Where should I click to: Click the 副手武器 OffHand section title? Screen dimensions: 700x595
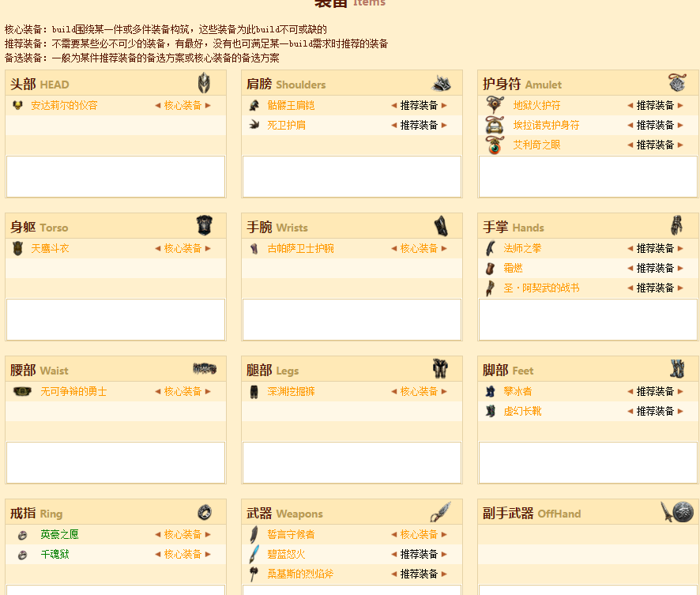pyautogui.click(x=531, y=514)
